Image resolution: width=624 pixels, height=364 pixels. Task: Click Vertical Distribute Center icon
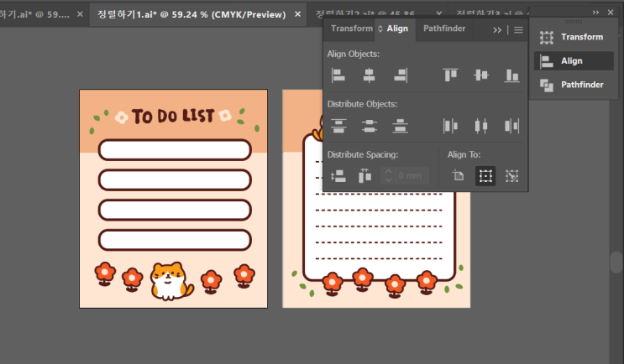(370, 126)
